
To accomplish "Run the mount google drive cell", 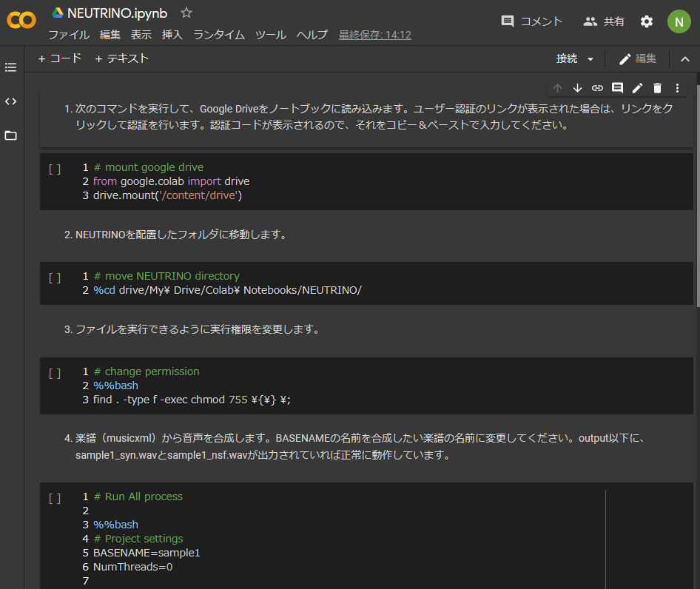I will click(55, 169).
